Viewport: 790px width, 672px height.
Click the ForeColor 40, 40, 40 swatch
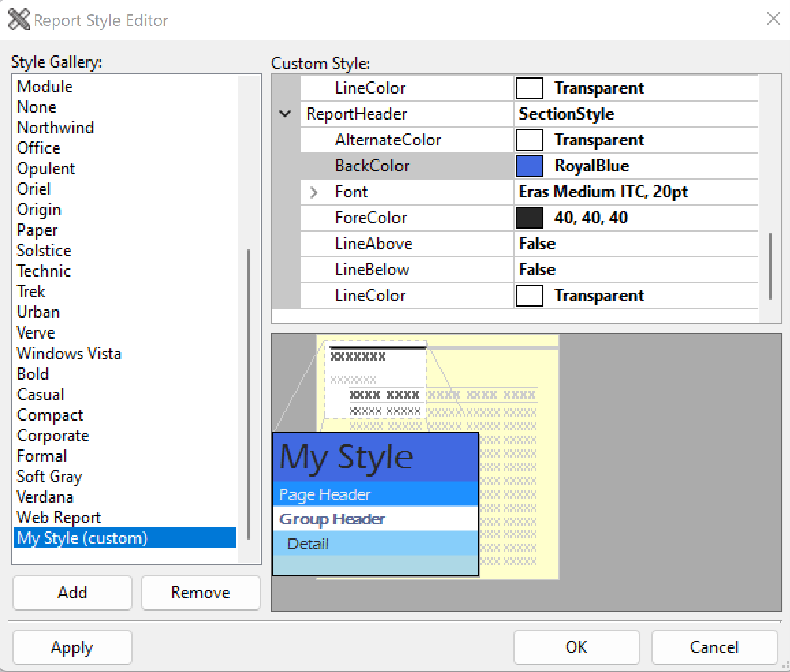tap(530, 218)
